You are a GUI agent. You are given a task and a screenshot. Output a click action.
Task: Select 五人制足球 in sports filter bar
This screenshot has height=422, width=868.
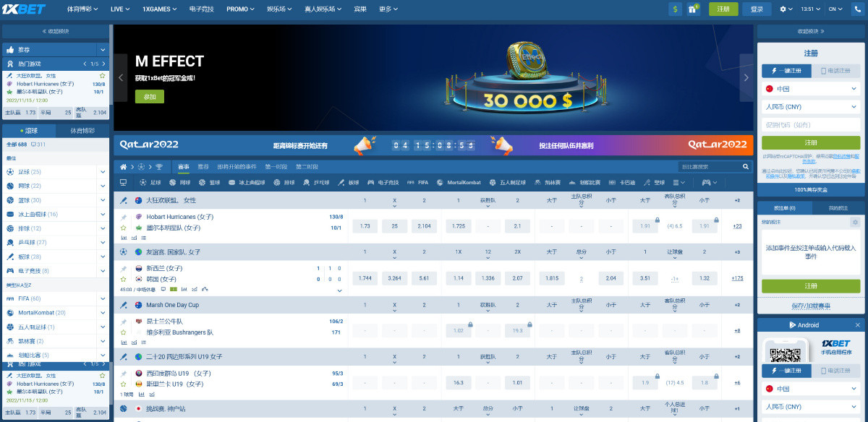(508, 183)
